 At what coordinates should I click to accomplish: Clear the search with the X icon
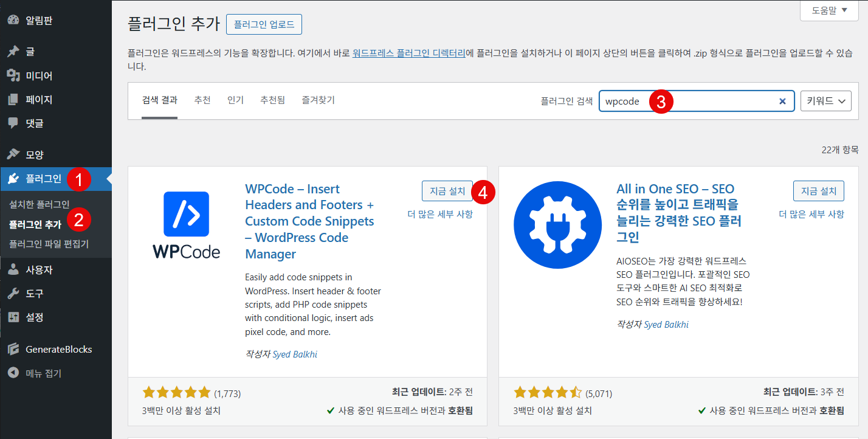(782, 102)
